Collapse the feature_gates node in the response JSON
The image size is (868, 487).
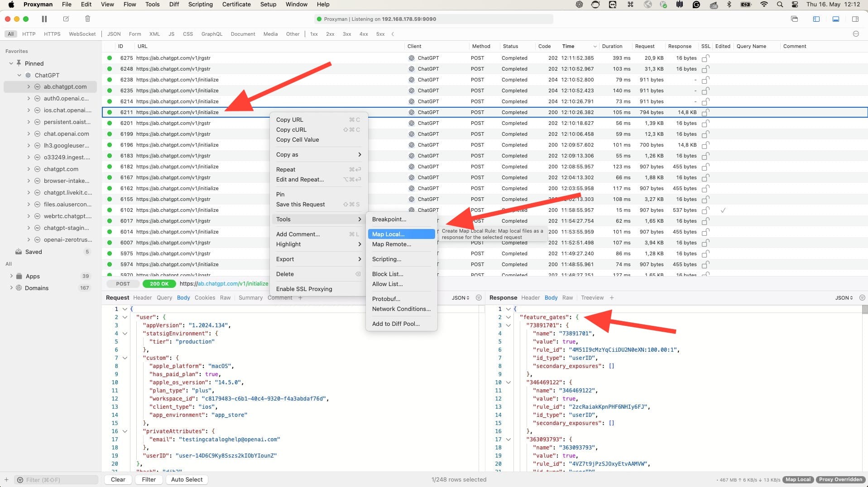click(509, 317)
